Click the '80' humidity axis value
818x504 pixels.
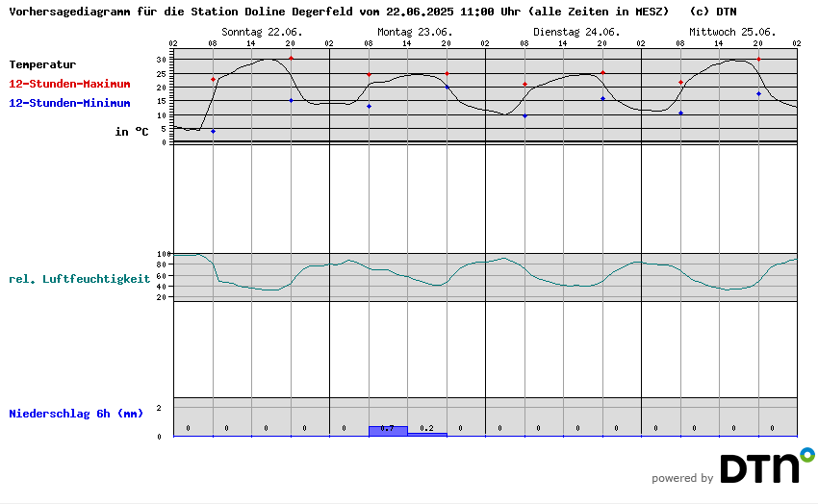162,265
